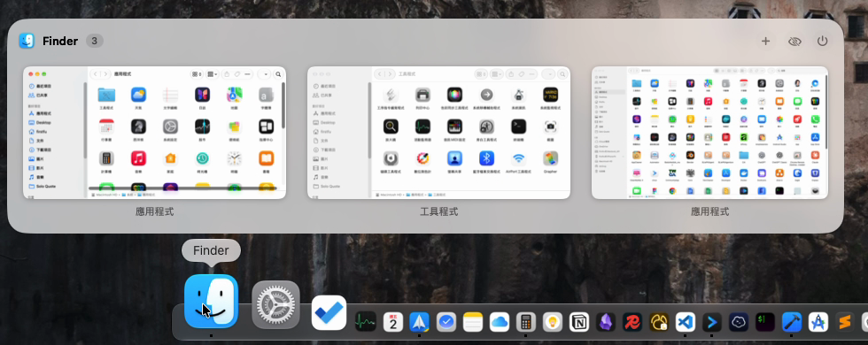Screen dimensions: 868x345
Task: Select the 工具程式 window preview
Action: (x=439, y=133)
